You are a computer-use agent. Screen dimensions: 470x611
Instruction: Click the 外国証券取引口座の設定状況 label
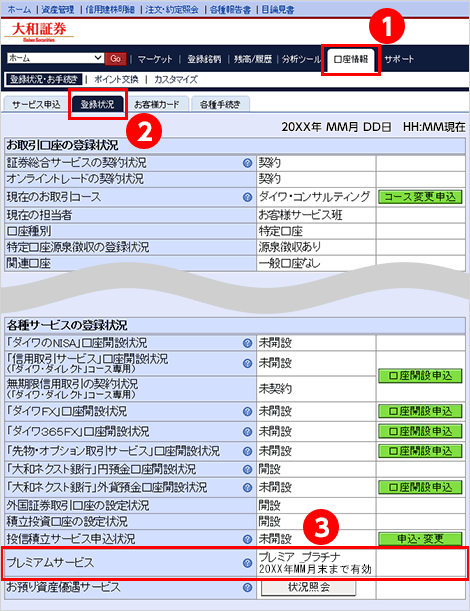point(78,505)
